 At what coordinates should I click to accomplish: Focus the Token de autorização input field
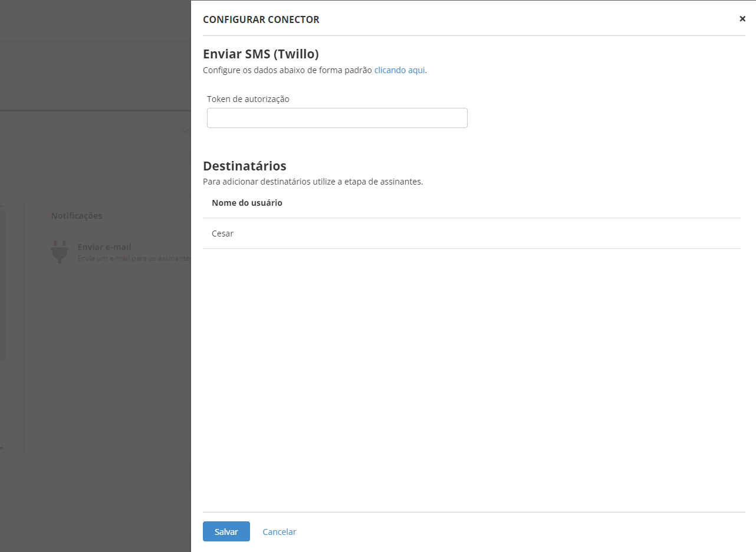[x=337, y=118]
